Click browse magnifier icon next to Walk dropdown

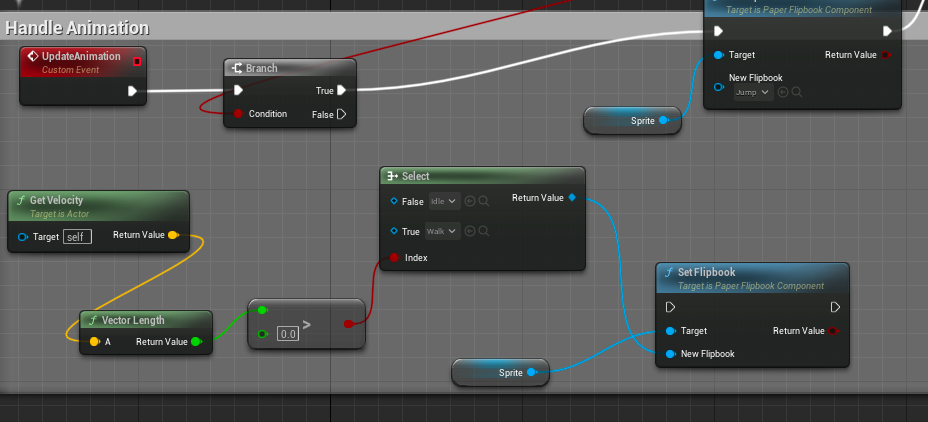[x=484, y=231]
